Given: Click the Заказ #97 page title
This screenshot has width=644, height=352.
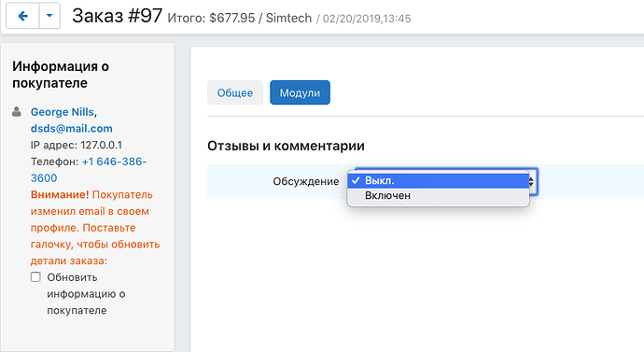Looking at the screenshot, I should (x=117, y=16).
